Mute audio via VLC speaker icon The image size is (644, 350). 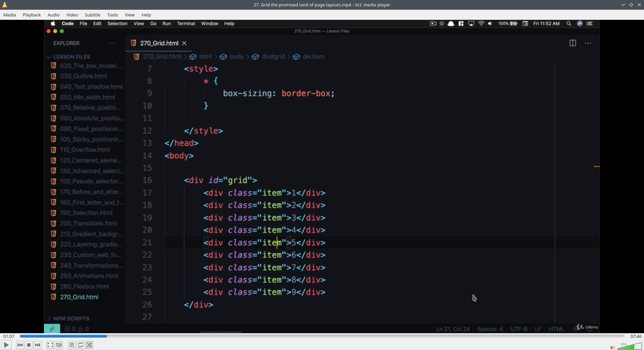click(x=612, y=347)
